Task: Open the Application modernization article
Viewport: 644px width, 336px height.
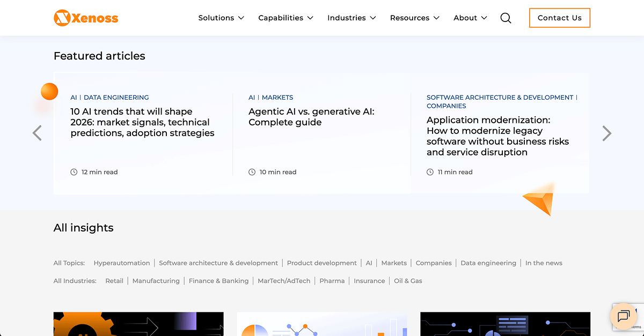Action: coord(497,136)
